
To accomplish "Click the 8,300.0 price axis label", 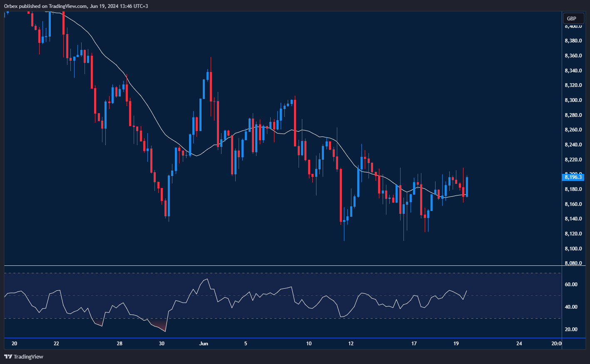I will coord(573,100).
